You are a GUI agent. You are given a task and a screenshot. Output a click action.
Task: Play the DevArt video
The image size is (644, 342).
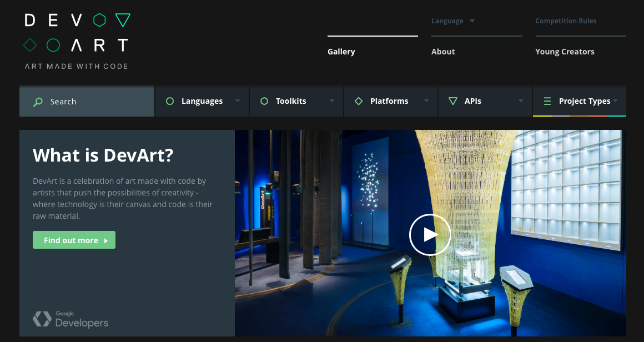[430, 234]
